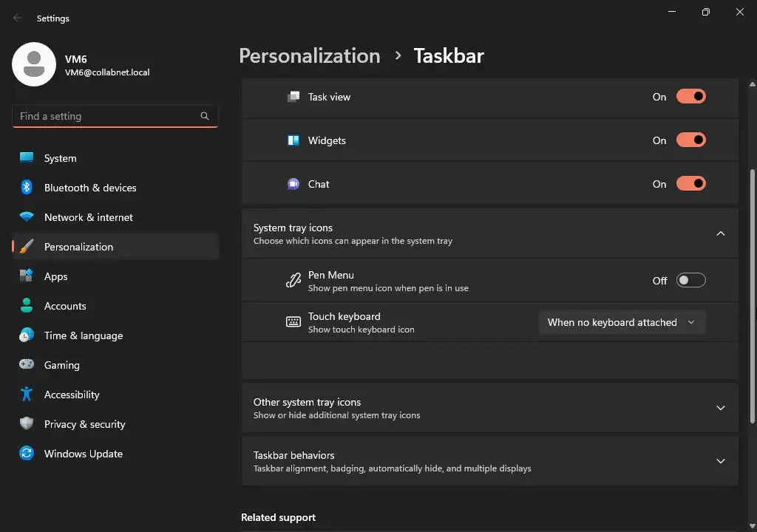Click the Accessibility figure icon
Viewport: 757px width, 532px height.
pos(27,395)
